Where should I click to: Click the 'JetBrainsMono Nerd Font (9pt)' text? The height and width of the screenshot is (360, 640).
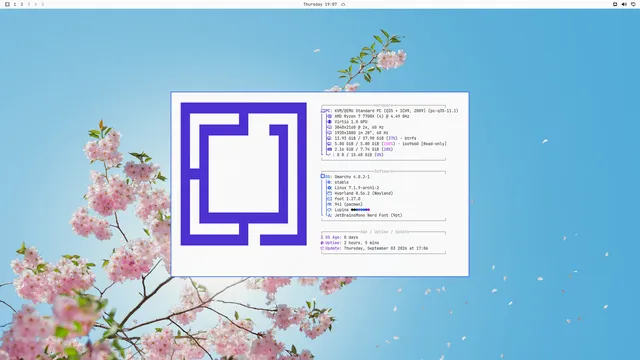369,215
